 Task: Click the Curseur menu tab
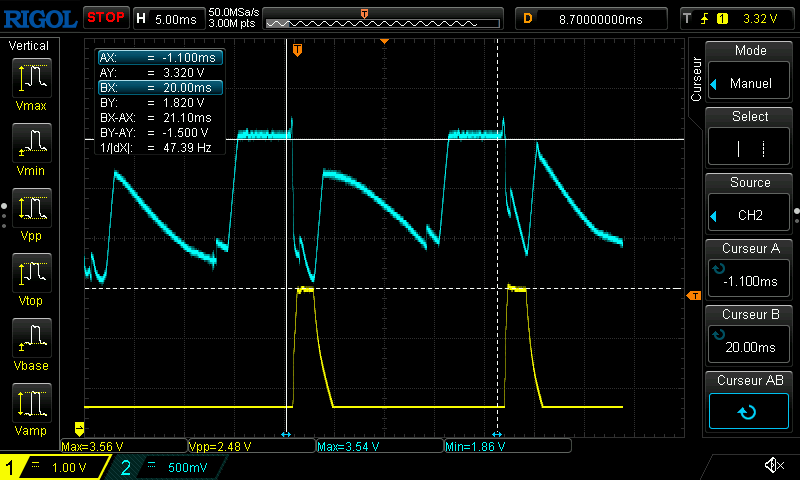tap(696, 79)
